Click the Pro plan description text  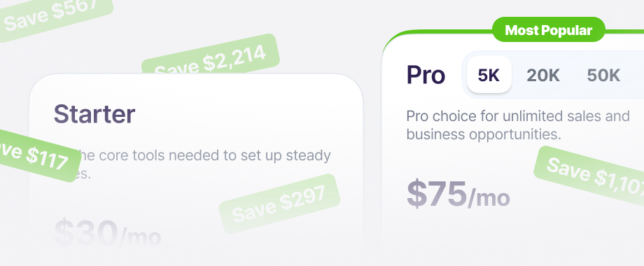click(518, 125)
